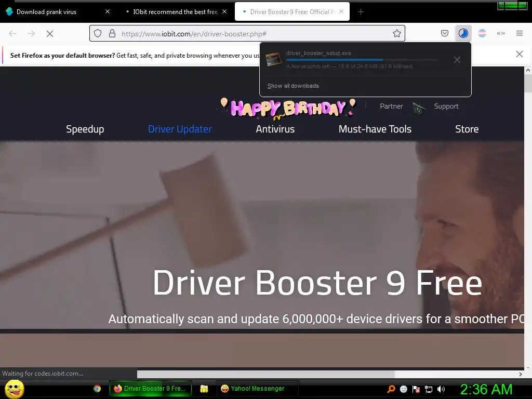Screen dimensions: 532x399
Task: Open the yellow folder icon in the taskbar
Action: [204, 389]
